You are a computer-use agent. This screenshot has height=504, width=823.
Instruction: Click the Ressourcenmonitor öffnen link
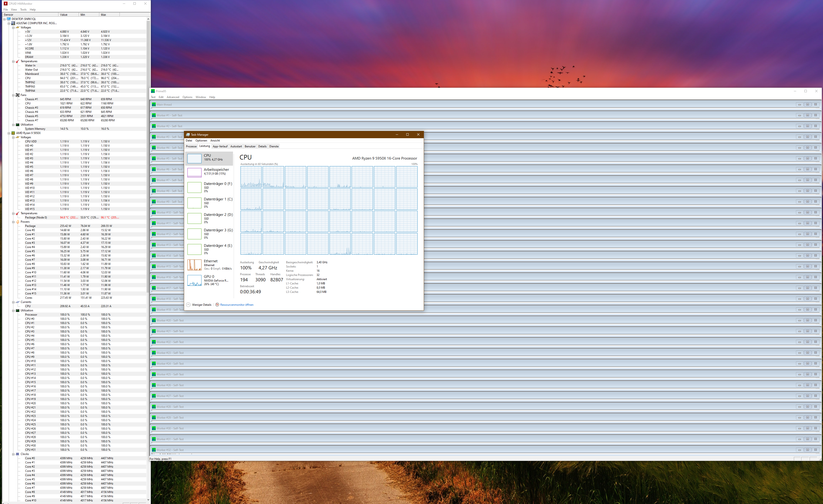[237, 305]
